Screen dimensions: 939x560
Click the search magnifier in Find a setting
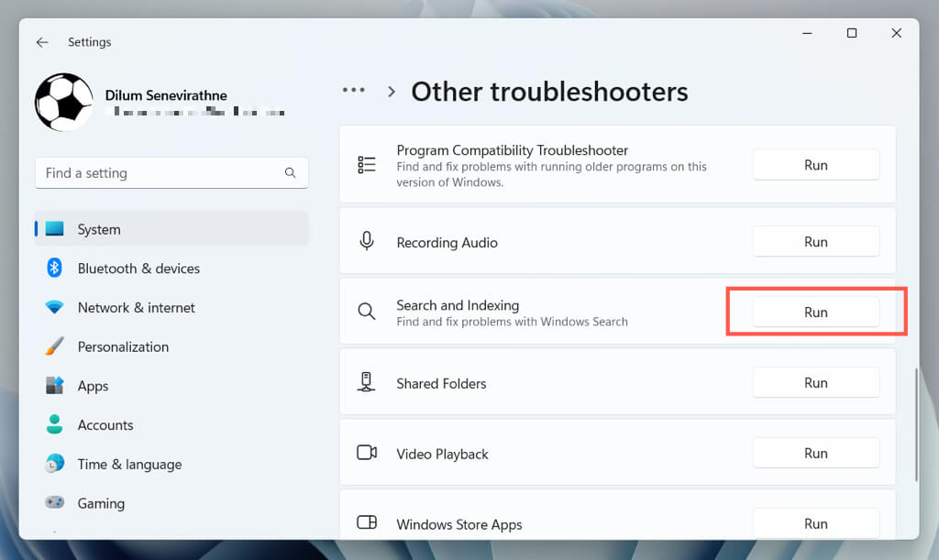[x=291, y=173]
